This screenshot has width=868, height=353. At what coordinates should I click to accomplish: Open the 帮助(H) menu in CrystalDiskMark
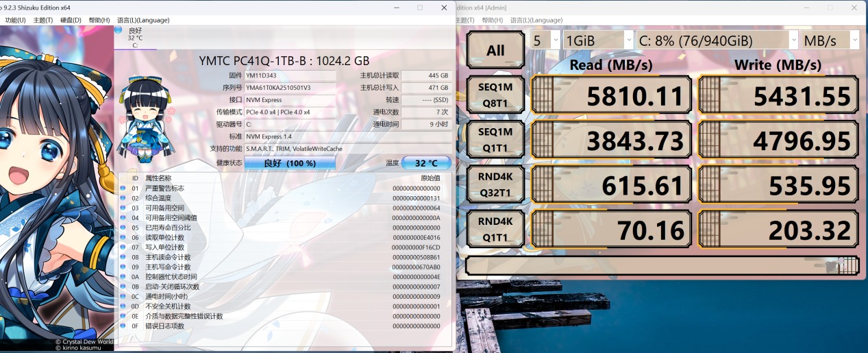point(492,20)
